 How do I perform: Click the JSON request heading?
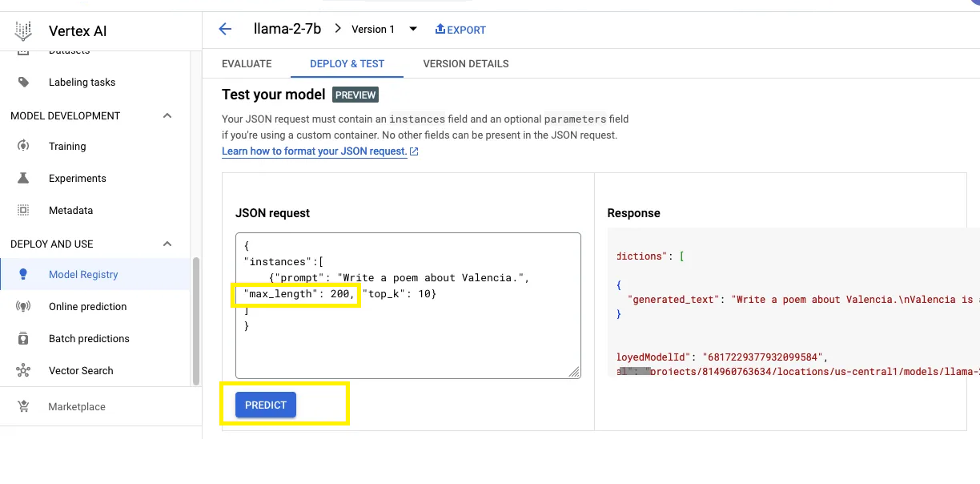[272, 213]
